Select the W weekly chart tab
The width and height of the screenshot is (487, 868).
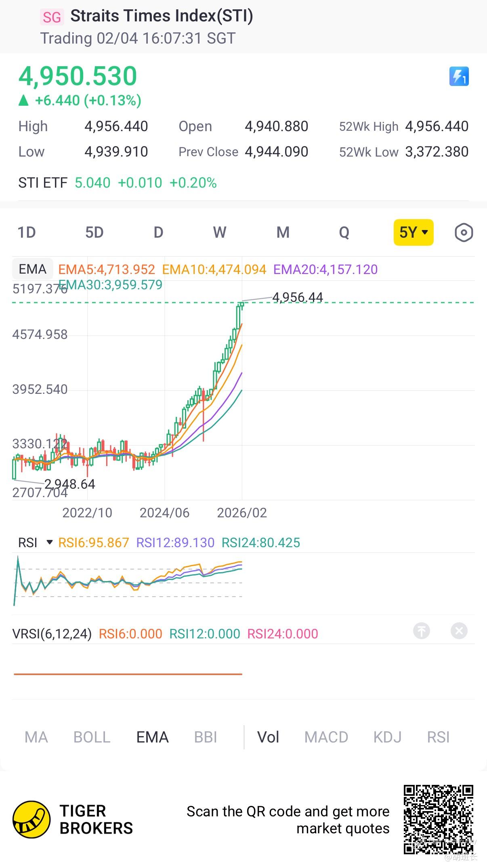220,232
